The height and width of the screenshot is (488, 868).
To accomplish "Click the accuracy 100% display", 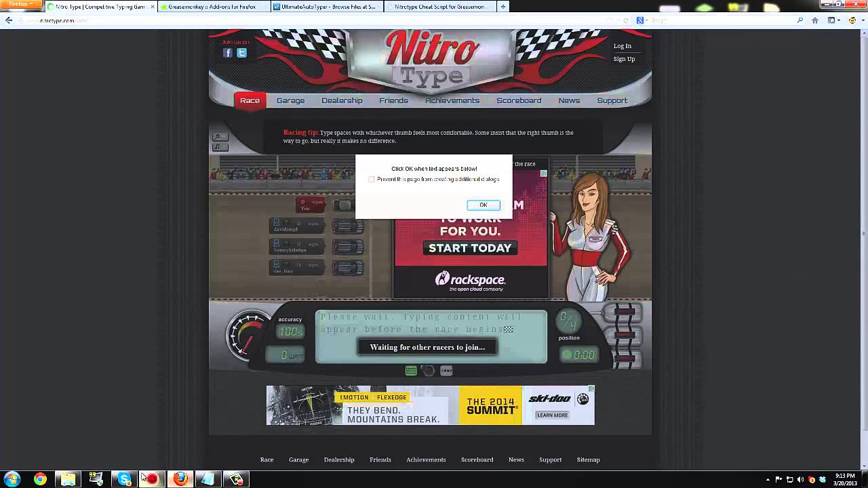I will click(290, 331).
